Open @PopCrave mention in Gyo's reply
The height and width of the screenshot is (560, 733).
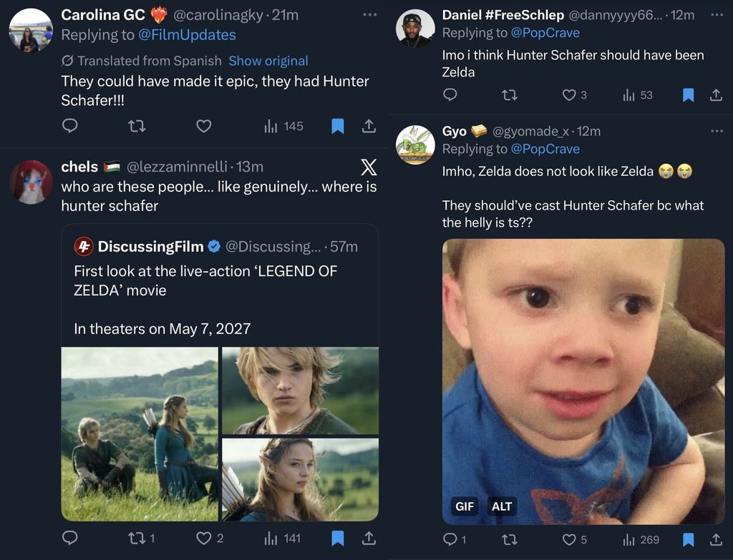pos(545,149)
